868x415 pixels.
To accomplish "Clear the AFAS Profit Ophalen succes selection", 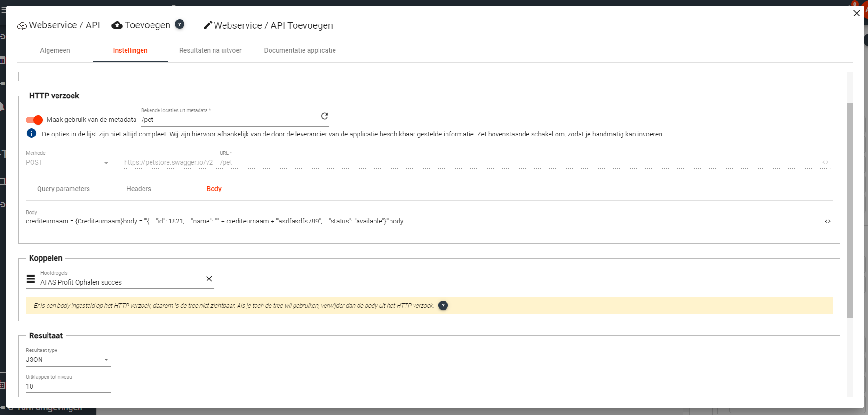I will click(209, 279).
